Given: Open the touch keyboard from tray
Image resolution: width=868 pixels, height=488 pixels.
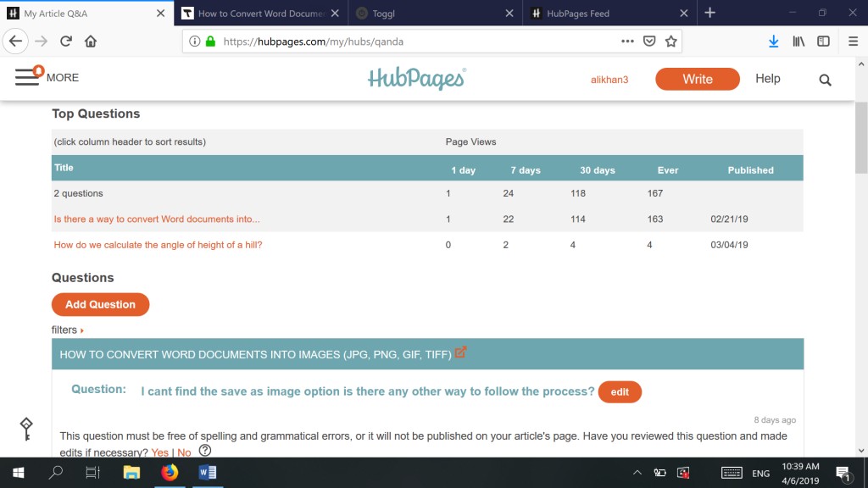Looking at the screenshot, I should pyautogui.click(x=732, y=473).
